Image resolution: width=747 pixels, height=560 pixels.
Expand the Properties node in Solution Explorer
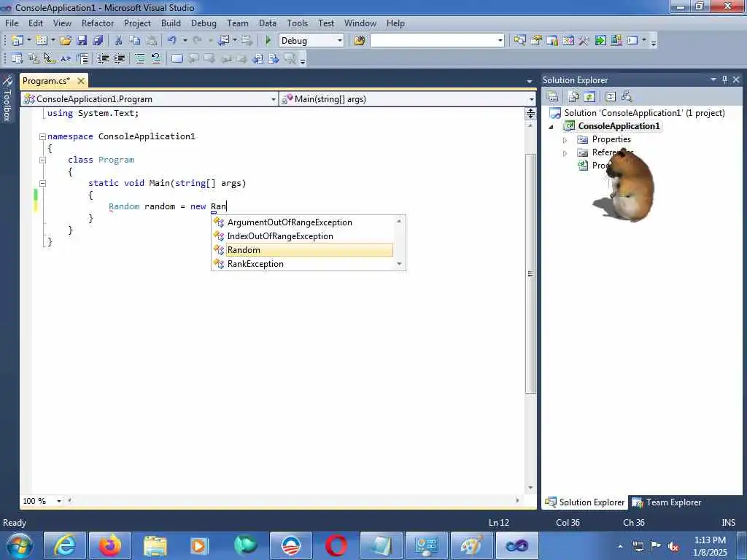[x=565, y=140]
